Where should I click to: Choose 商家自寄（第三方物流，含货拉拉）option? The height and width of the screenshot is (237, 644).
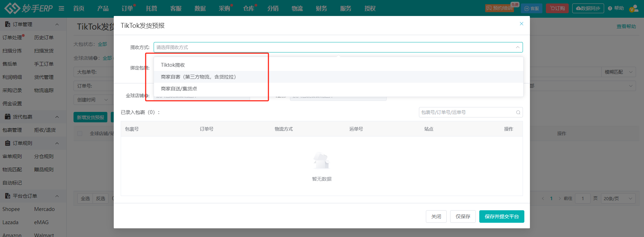click(198, 77)
